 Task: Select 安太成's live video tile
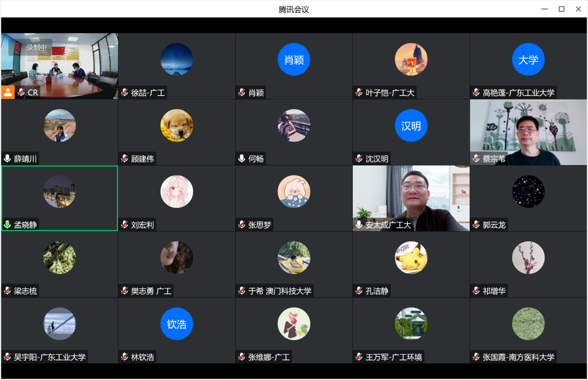pyautogui.click(x=411, y=198)
